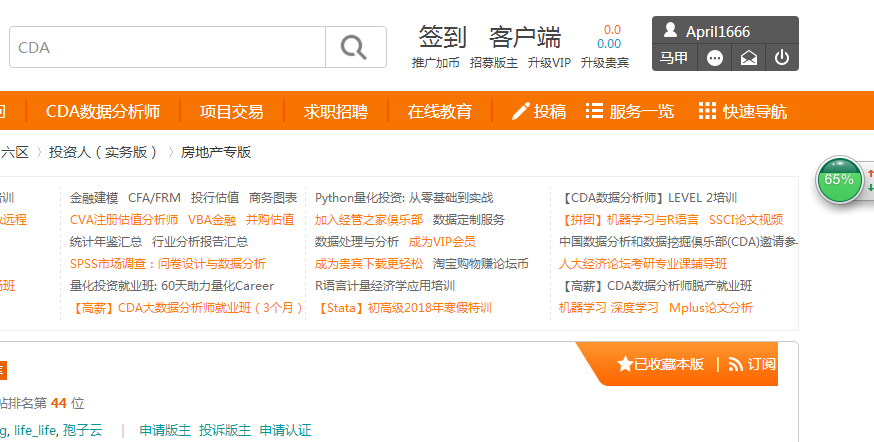The height and width of the screenshot is (442, 874).
Task: Click the 升级VIP link
Action: coord(549,63)
